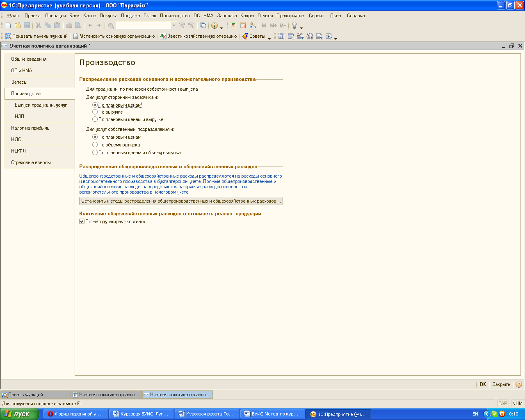
Task: Open the calculator icon in toolbar
Action: (233, 25)
